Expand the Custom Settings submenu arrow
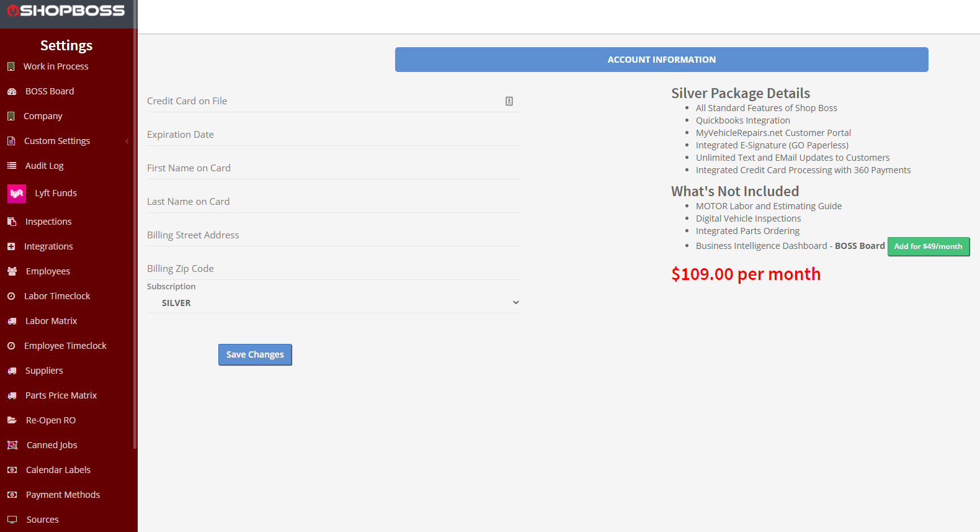 [127, 141]
